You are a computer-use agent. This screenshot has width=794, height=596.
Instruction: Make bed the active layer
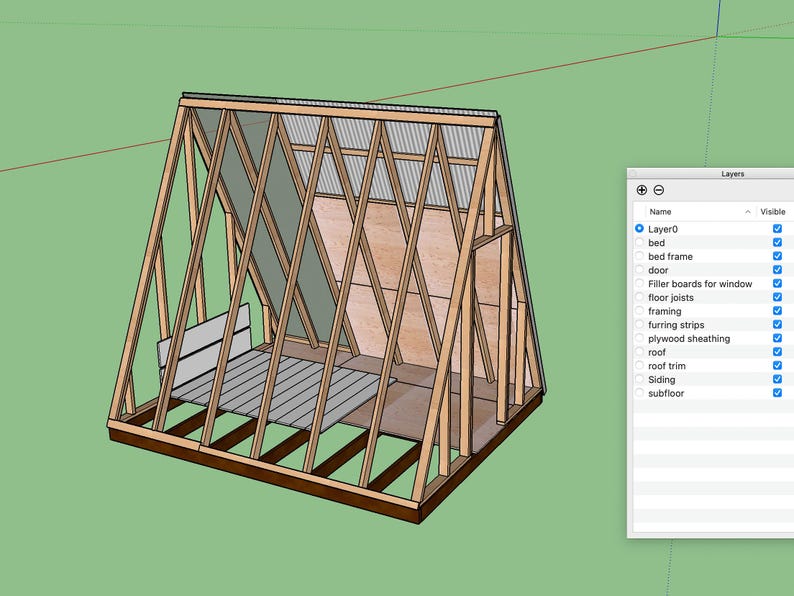click(639, 242)
